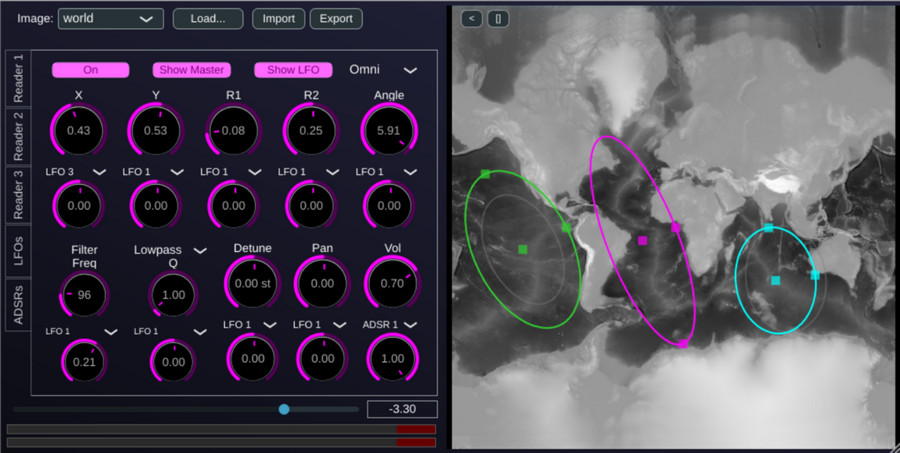This screenshot has height=453, width=900.
Task: Open the Lowpass filter type dropdown
Action: (x=170, y=250)
